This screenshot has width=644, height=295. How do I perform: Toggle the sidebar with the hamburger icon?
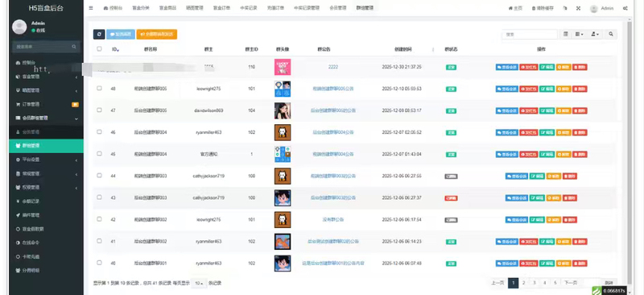[91, 8]
